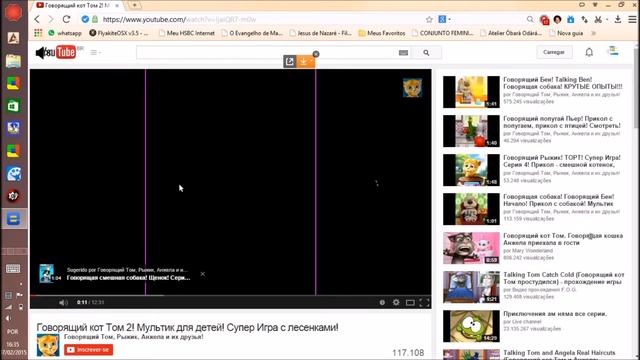Viewport: 640px width, 360px height.
Task: Click the Inscrever-se subscribe button
Action: pos(89,350)
